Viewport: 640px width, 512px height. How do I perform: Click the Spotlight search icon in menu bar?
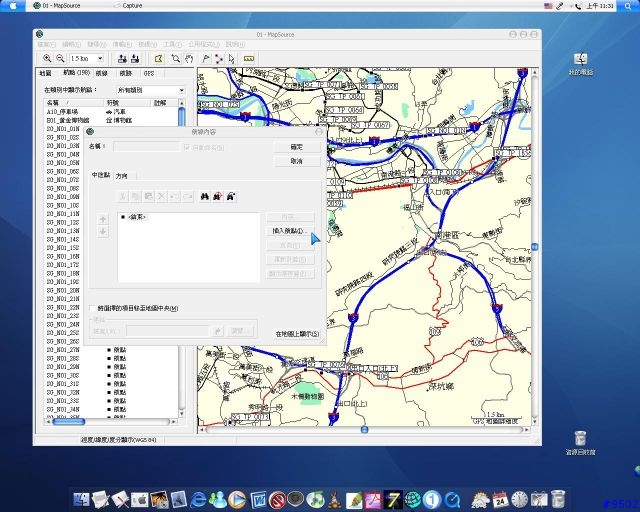pos(628,6)
